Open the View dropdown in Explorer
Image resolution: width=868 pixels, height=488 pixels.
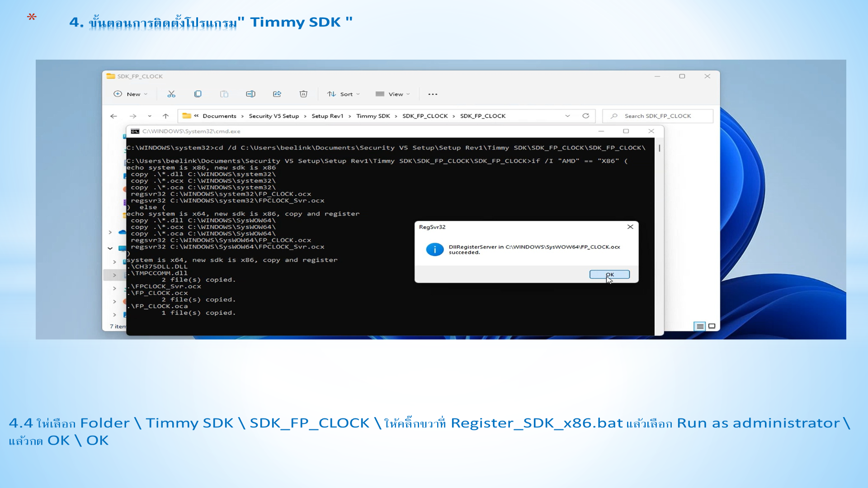point(392,94)
